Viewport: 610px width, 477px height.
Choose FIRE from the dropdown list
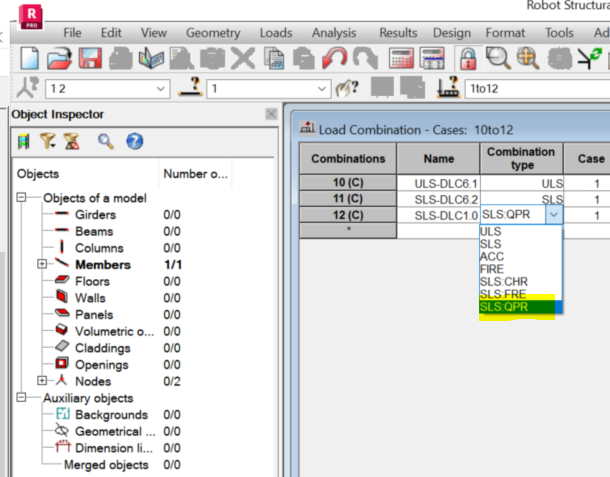click(521, 269)
